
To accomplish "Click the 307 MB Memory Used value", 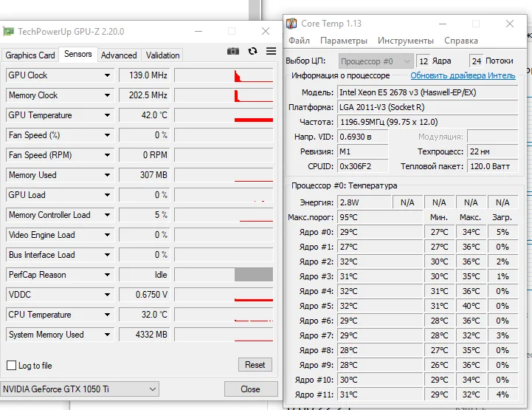I will coord(144,175).
